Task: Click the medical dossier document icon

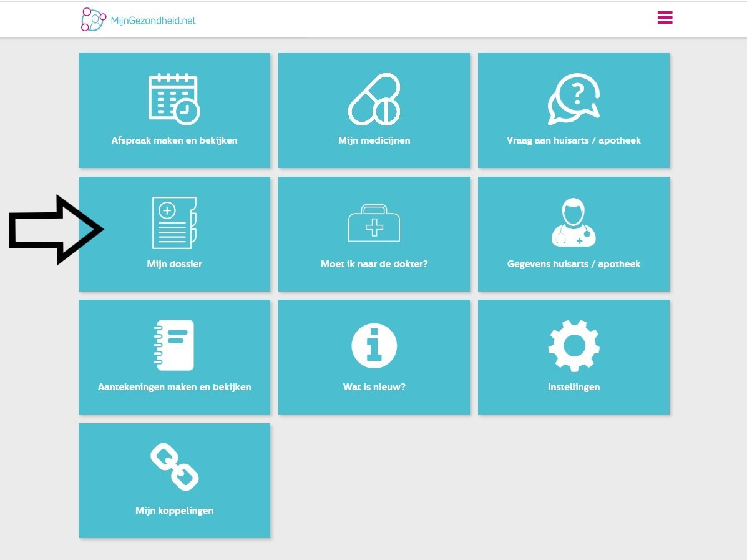Action: [174, 223]
